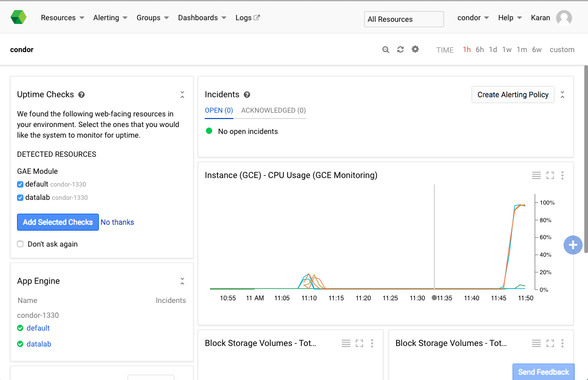Open the Groups menu

click(x=153, y=18)
